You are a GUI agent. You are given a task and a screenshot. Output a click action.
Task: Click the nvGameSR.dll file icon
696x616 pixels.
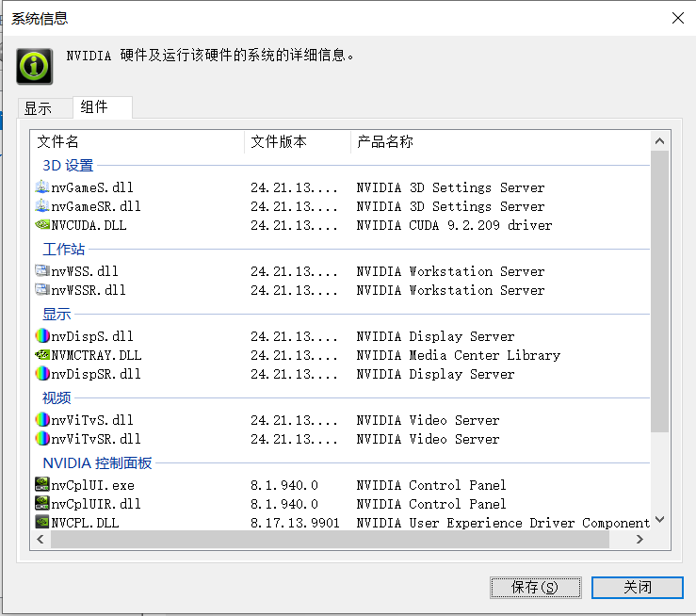pos(42,206)
